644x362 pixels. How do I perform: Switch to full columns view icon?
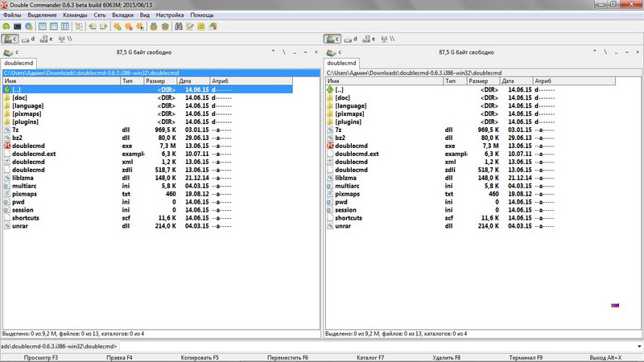[x=53, y=27]
